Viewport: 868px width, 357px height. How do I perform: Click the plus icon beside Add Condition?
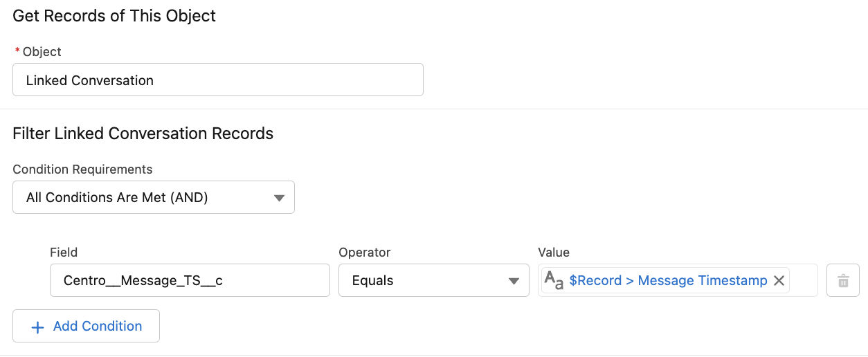pyautogui.click(x=38, y=327)
